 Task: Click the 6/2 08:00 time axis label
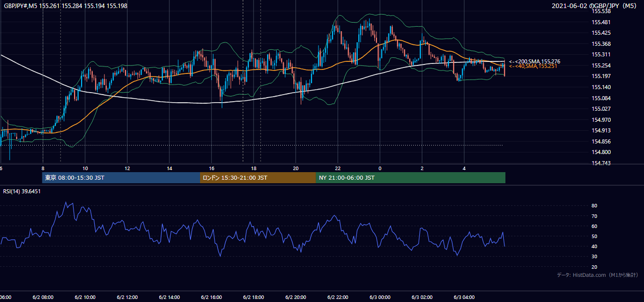click(43, 297)
